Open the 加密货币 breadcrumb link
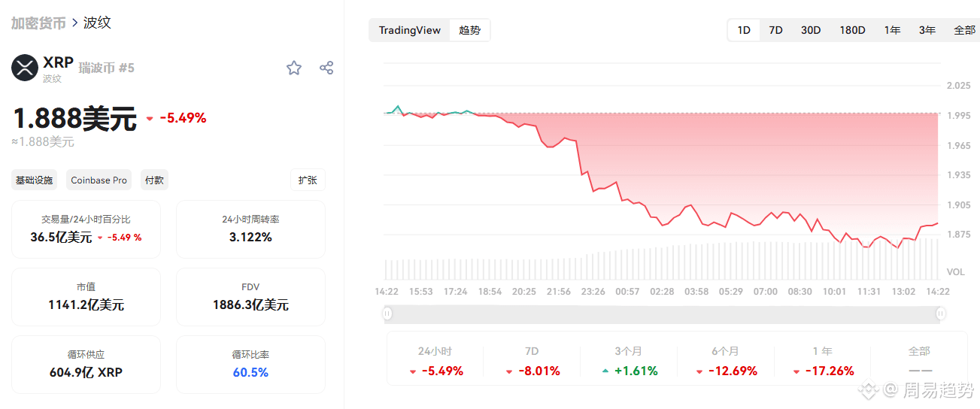 coord(38,23)
